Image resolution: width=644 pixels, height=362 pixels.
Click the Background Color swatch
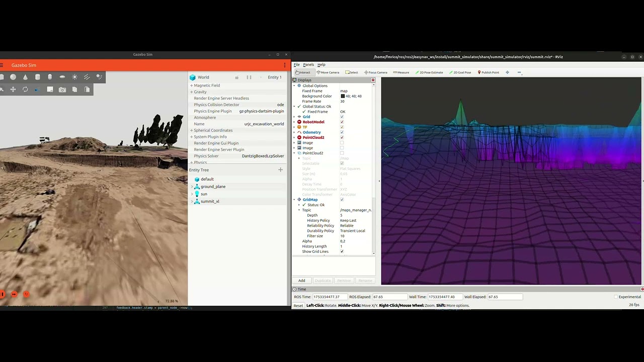pyautogui.click(x=343, y=96)
